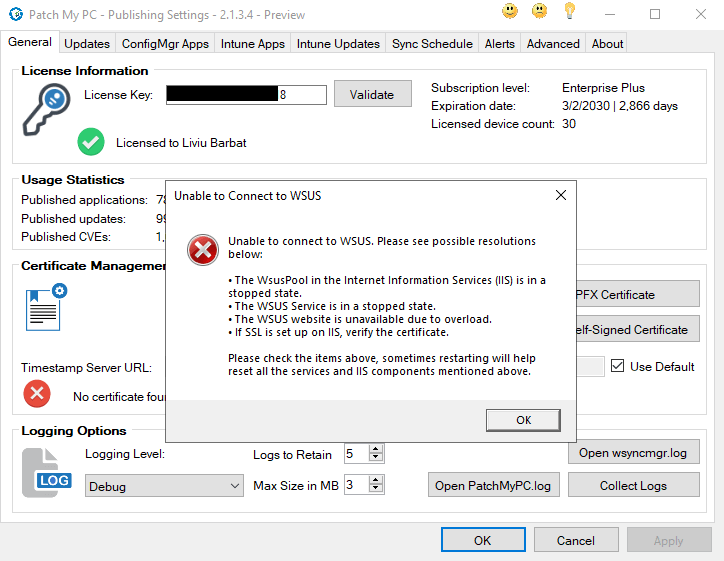The width and height of the screenshot is (724, 561).
Task: Click the happy smiley feedback icon
Action: (510, 11)
